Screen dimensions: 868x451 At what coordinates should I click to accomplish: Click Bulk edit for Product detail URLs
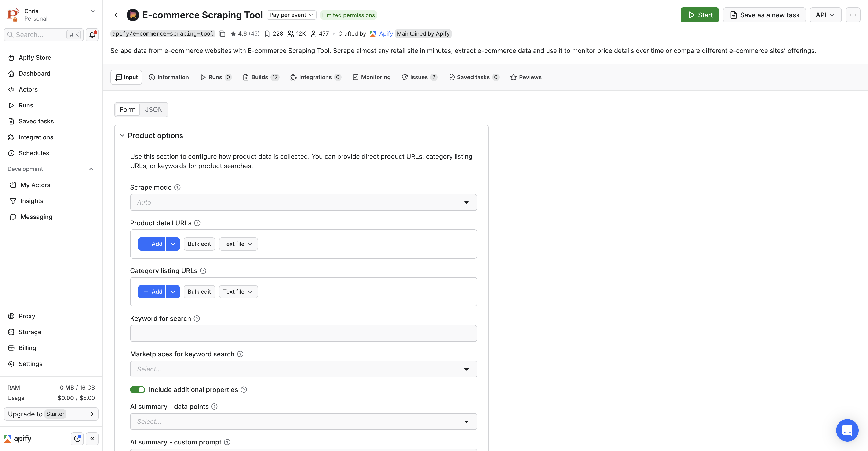(199, 244)
